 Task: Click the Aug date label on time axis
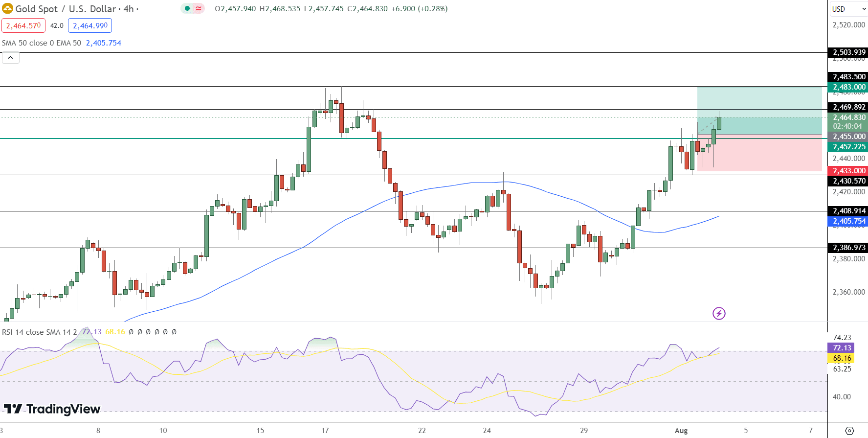point(681,431)
